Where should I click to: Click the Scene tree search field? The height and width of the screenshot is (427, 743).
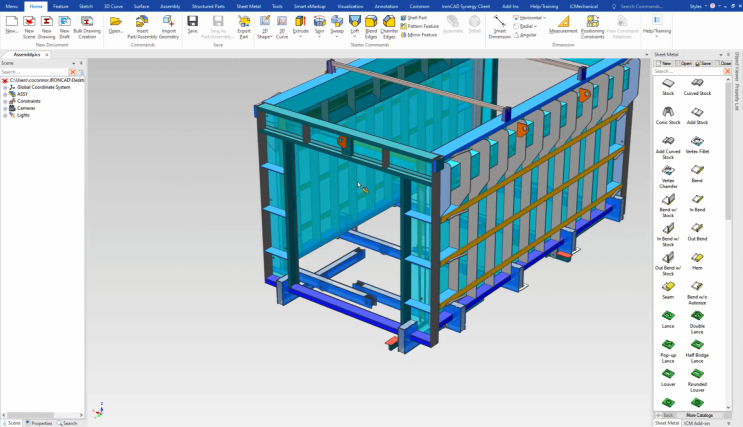tap(34, 72)
